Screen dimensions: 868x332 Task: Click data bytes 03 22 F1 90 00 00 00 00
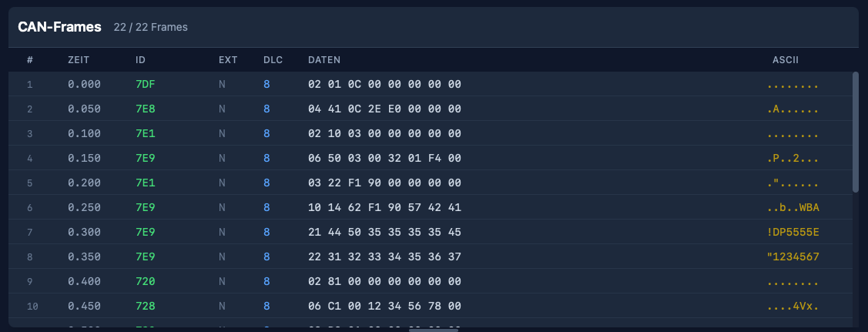click(384, 183)
